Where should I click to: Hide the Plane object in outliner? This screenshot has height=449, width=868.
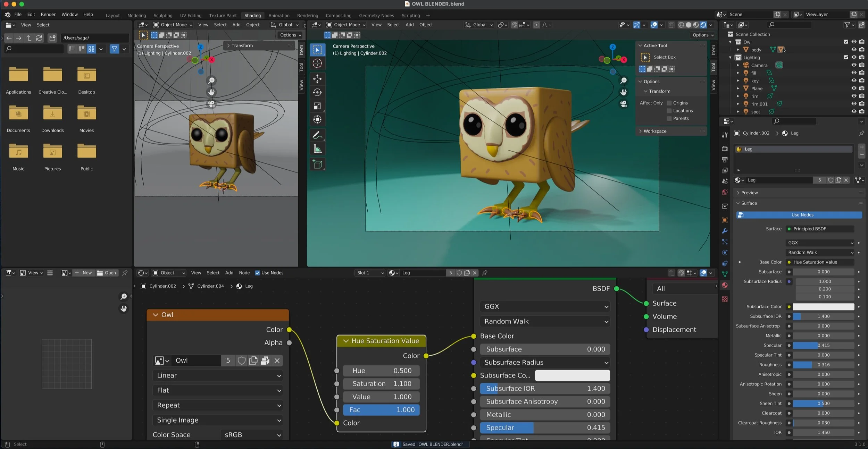[854, 88]
